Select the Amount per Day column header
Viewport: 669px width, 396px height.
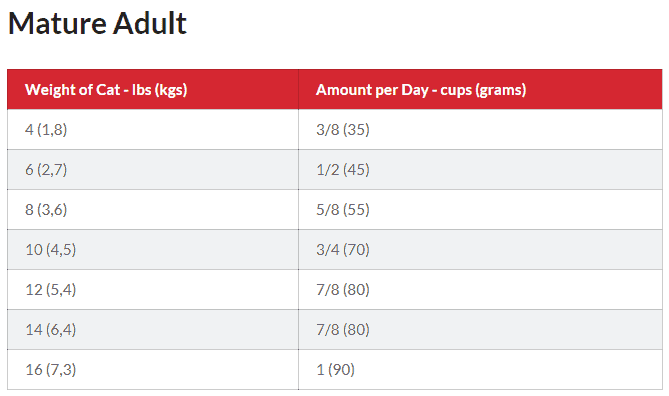[x=480, y=90]
